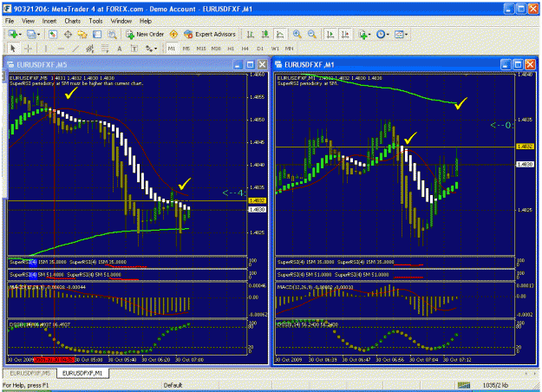542x392 pixels.
Task: Expand the New Chart dropdown arrow
Action: [21, 34]
